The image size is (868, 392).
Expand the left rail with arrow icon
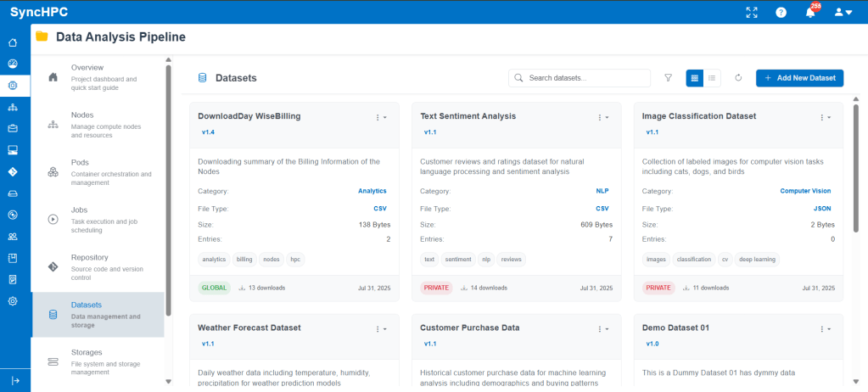coord(14,381)
